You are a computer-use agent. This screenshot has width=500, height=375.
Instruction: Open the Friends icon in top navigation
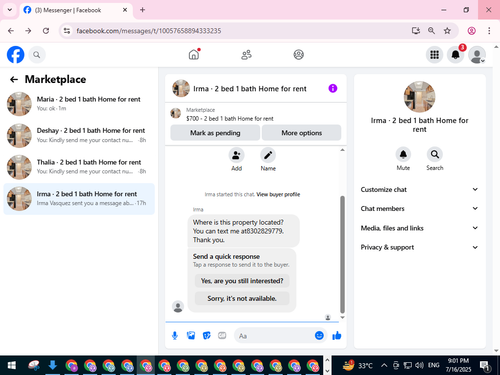[x=246, y=55]
